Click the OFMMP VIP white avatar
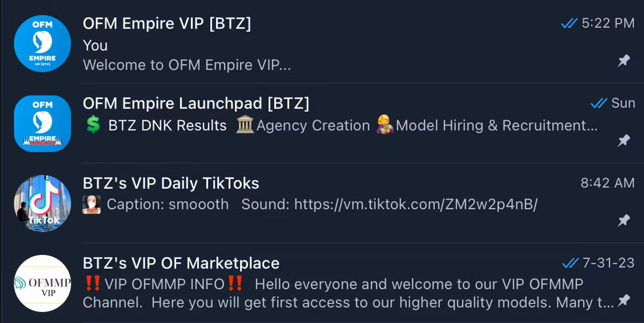The height and width of the screenshot is (323, 644). pyautogui.click(x=42, y=283)
